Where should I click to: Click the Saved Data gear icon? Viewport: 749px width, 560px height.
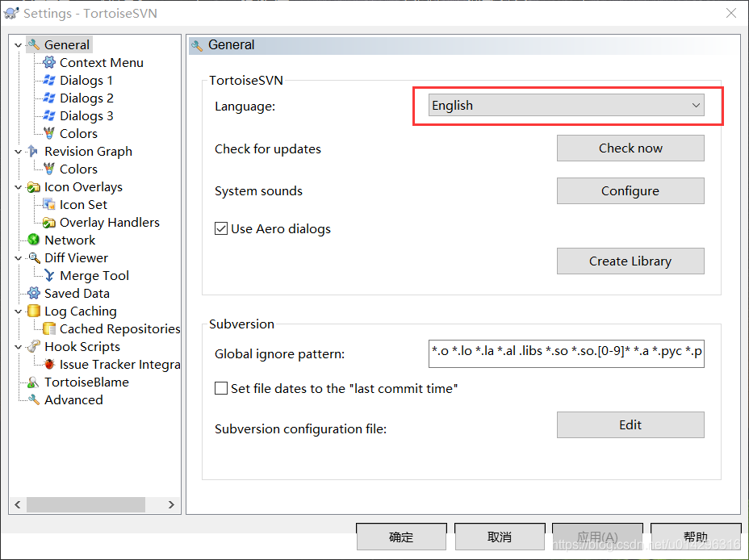pyautogui.click(x=33, y=293)
